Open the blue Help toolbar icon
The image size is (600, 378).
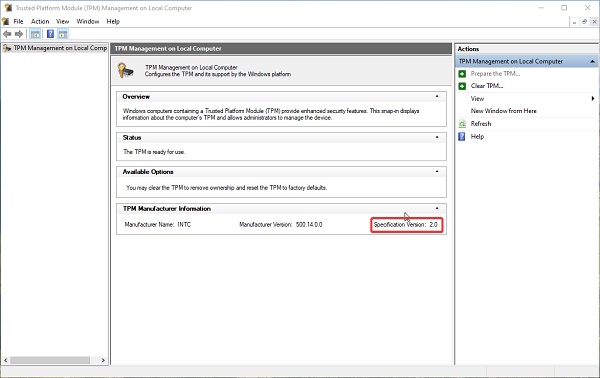pyautogui.click(x=50, y=34)
